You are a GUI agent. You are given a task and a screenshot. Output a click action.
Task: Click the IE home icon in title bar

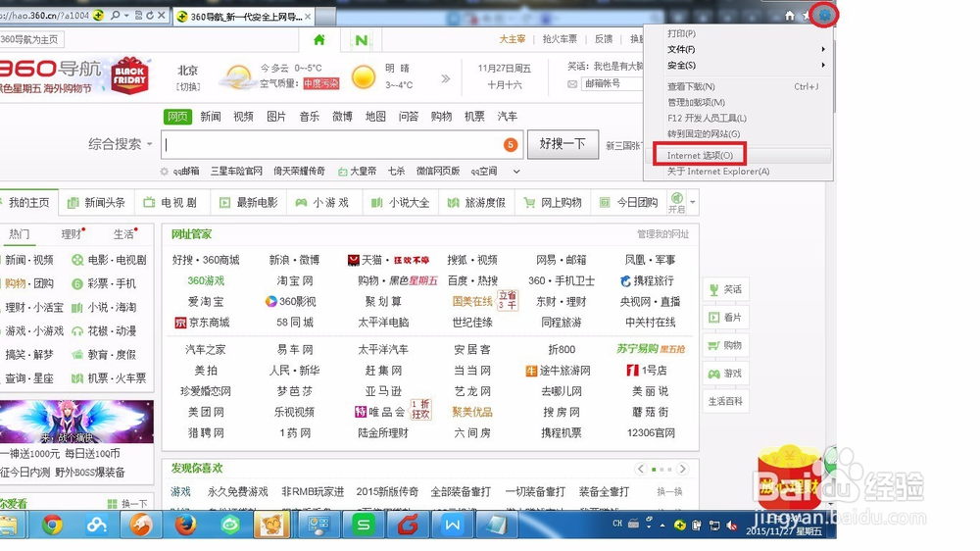[x=790, y=16]
